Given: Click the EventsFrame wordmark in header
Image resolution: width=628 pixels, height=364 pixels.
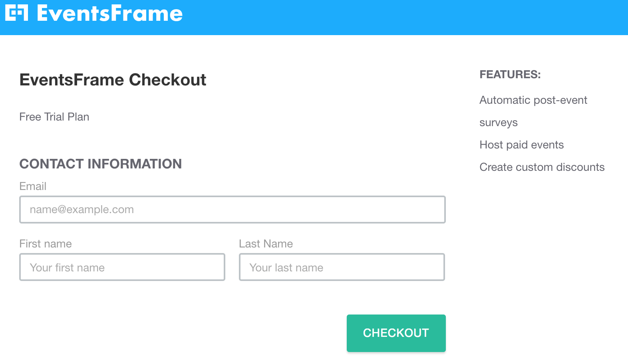Looking at the screenshot, I should [110, 14].
